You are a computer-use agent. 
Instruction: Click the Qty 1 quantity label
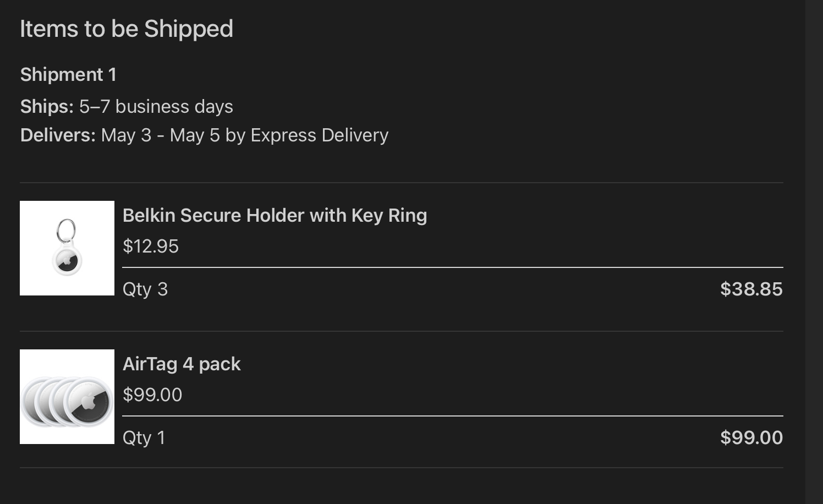pos(144,437)
